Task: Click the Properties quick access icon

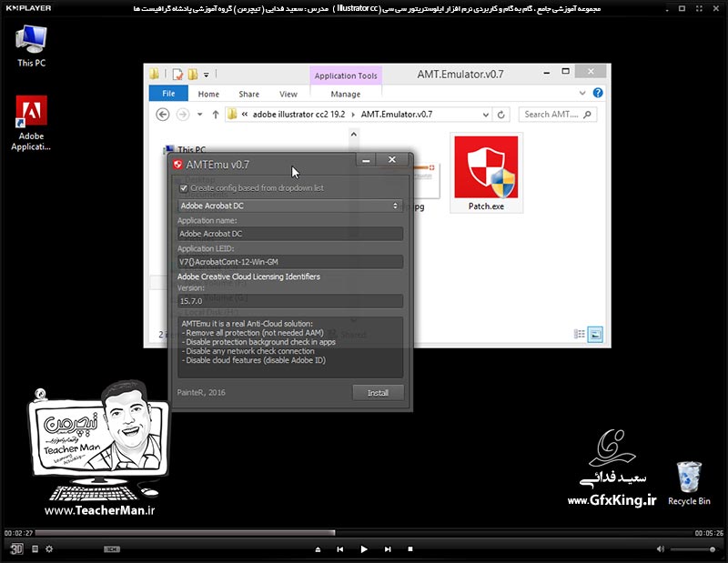Action: (177, 75)
